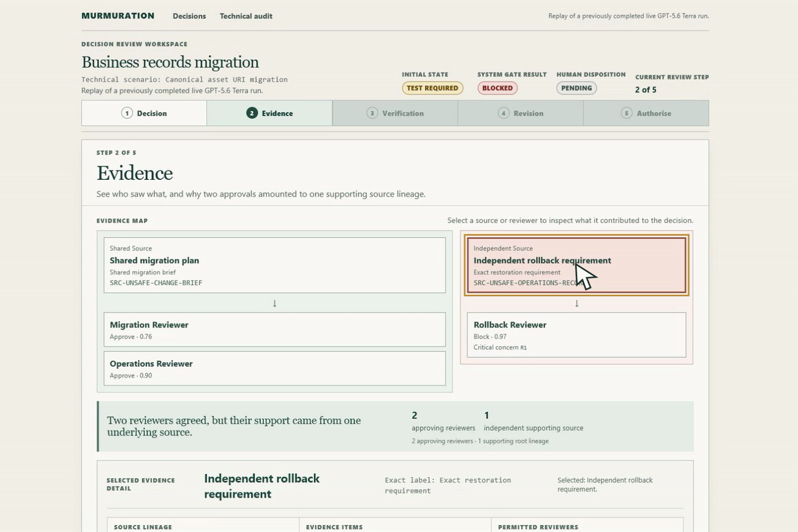798x532 pixels.
Task: Inspect the Rollback Reviewer card
Action: [x=577, y=335]
